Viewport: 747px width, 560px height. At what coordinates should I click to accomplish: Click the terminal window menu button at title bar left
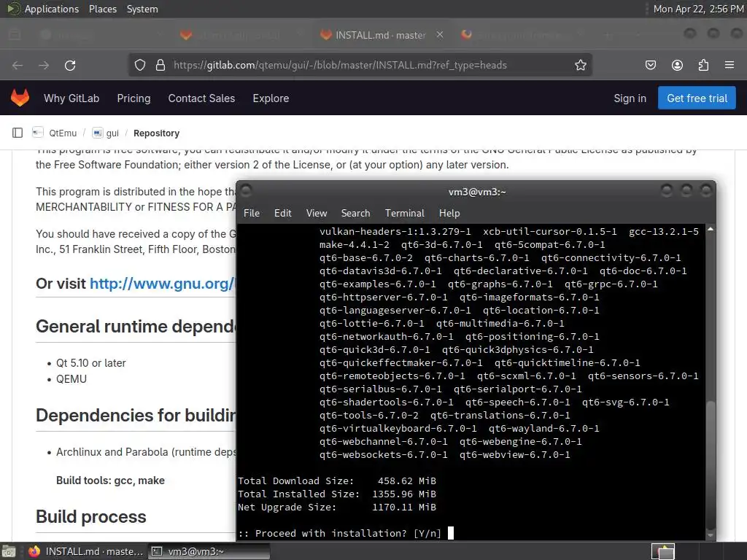tap(247, 191)
